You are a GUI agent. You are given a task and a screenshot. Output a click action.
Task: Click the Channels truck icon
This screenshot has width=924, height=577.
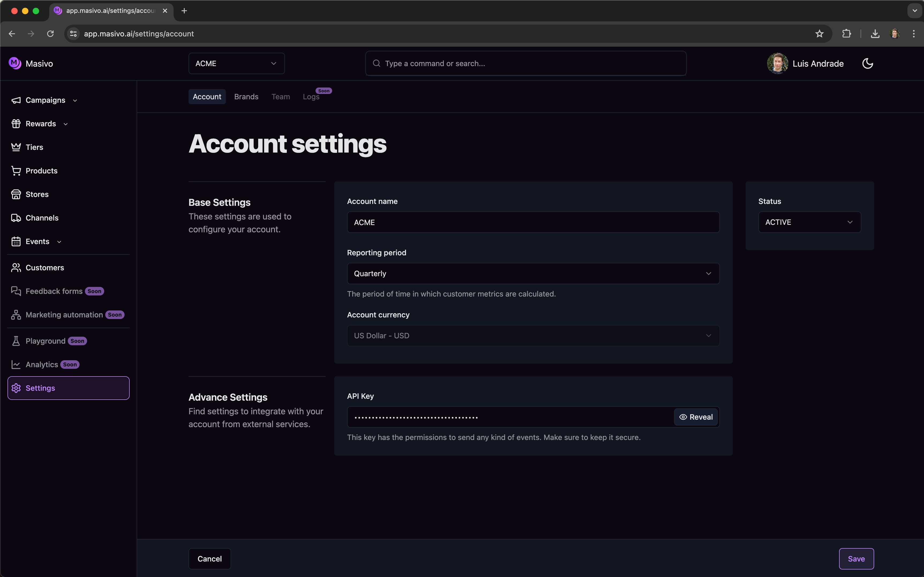click(x=16, y=218)
